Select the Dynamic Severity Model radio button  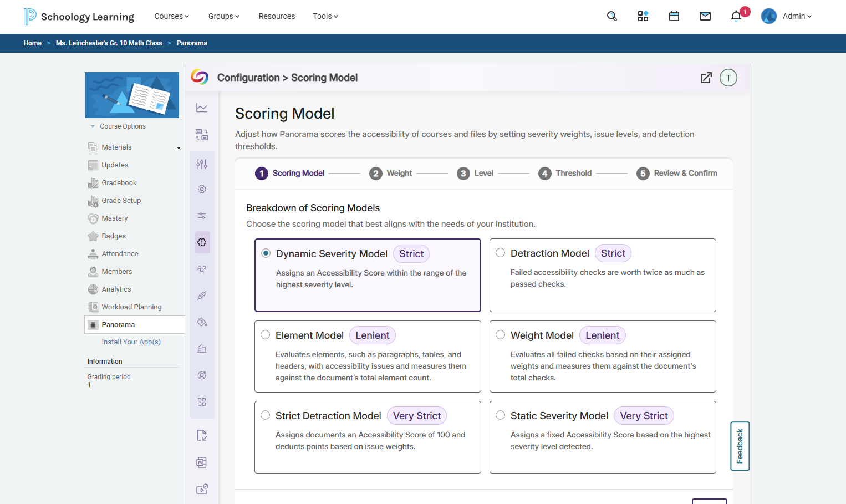click(266, 253)
